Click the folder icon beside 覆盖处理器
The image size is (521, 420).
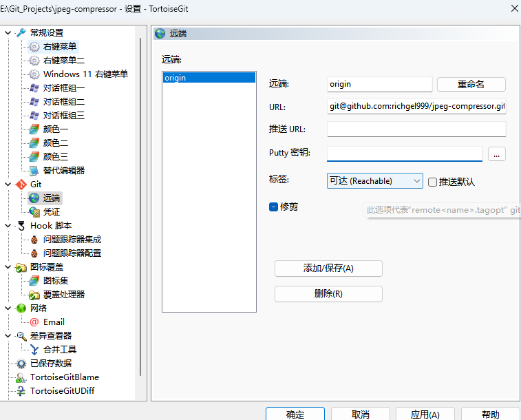[x=34, y=295]
